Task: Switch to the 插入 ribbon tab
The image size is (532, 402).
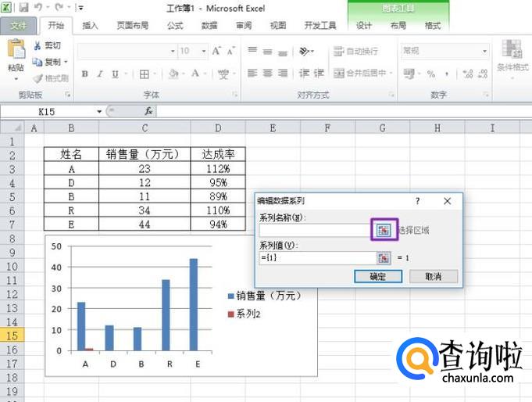Action: 91,25
